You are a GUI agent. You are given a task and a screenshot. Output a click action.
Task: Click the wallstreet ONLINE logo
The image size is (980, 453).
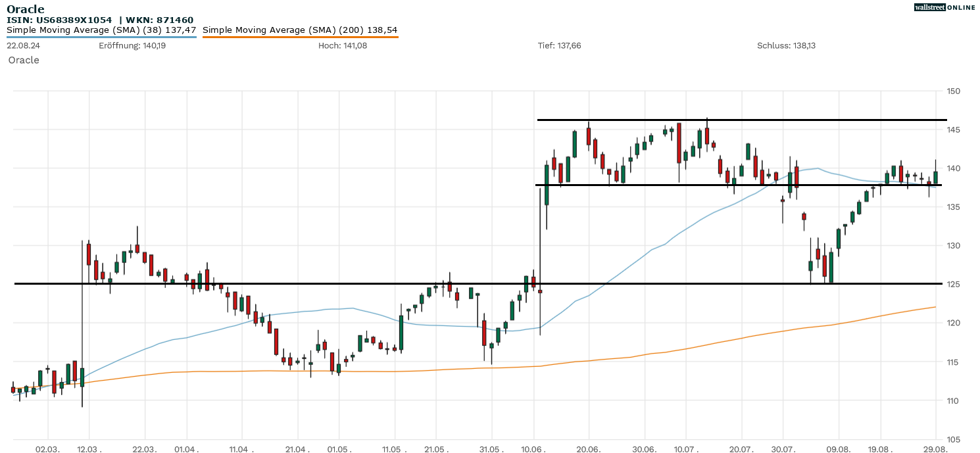point(944,7)
